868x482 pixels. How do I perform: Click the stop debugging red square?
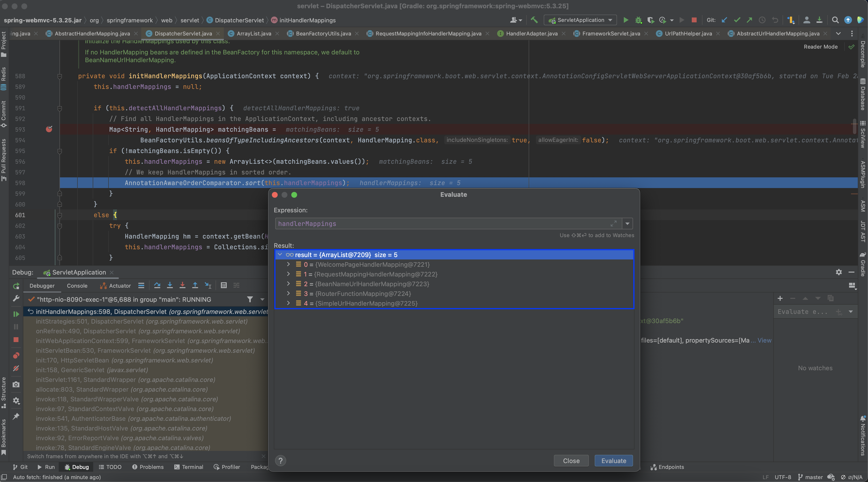[16, 340]
